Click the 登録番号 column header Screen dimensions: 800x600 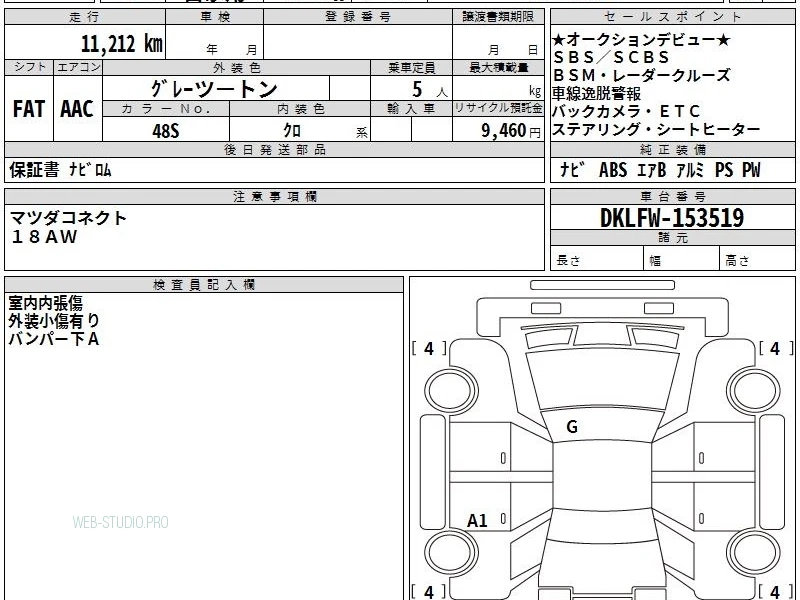click(358, 17)
